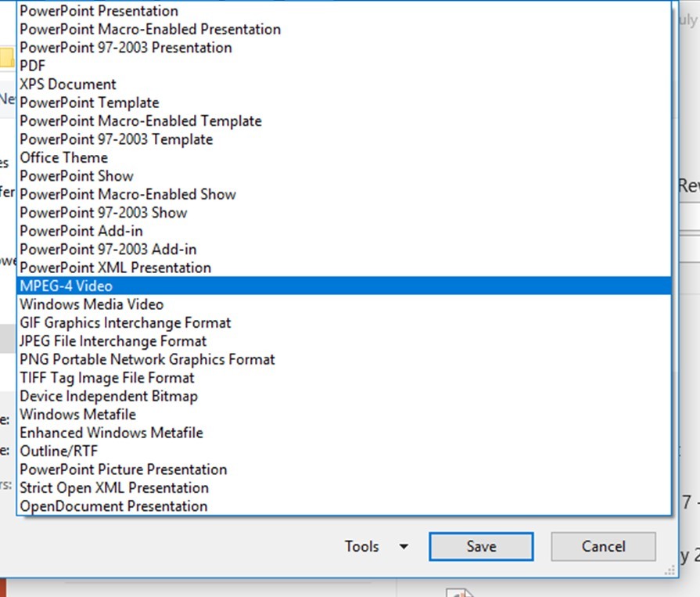Select PowerPoint Macro-Enabled Show
The height and width of the screenshot is (597, 700).
(x=344, y=194)
